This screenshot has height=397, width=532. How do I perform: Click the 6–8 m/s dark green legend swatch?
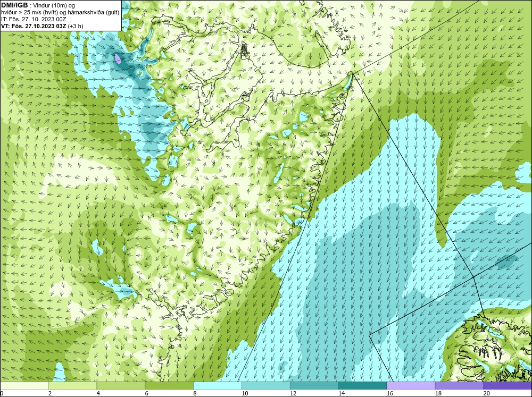tap(169, 386)
